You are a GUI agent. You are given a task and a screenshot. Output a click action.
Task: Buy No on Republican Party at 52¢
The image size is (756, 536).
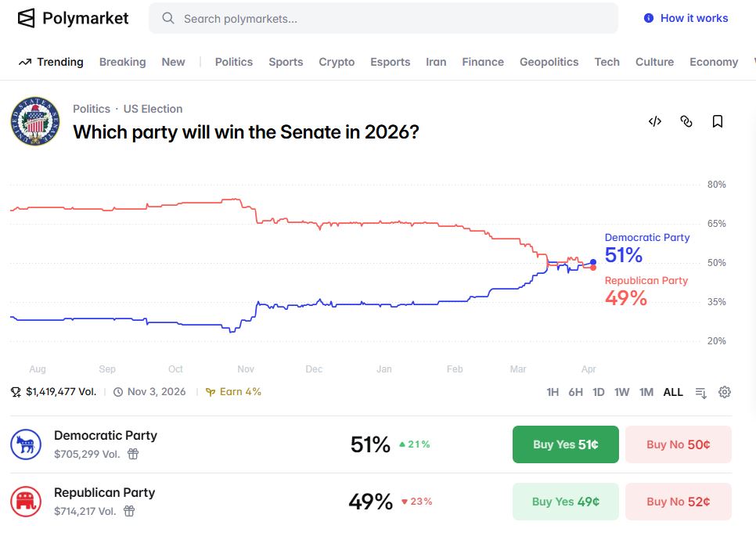click(x=678, y=502)
